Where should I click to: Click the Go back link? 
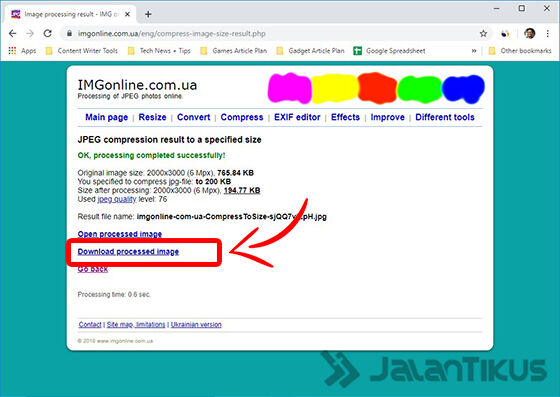93,269
